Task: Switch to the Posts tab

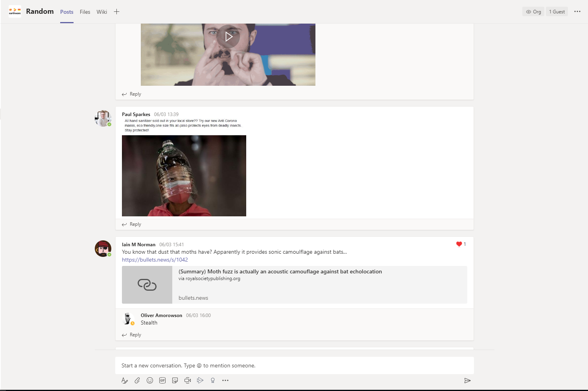Action: [67, 12]
